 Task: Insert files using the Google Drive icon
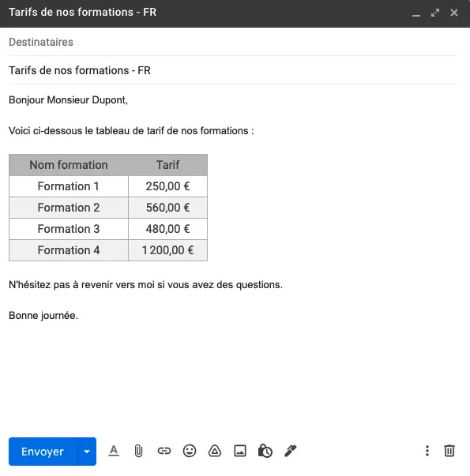coord(215,451)
